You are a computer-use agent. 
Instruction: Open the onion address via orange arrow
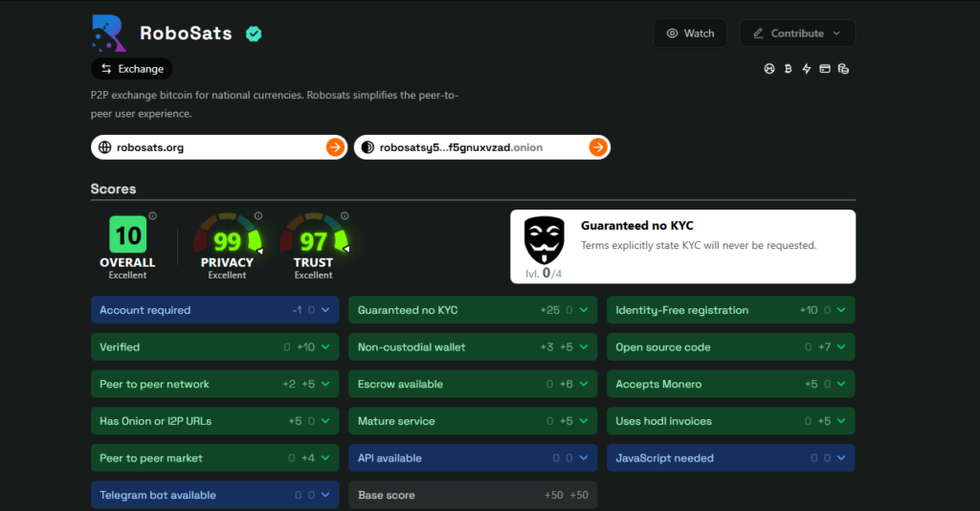[x=597, y=147]
